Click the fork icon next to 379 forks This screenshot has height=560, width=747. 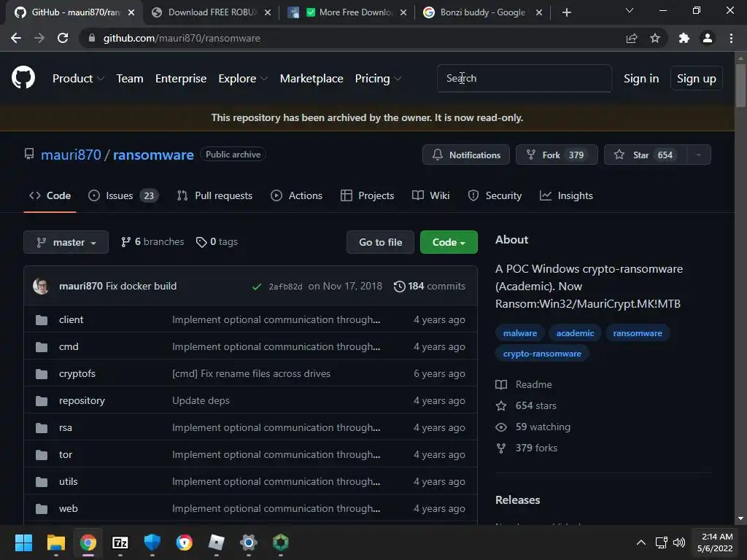click(501, 448)
